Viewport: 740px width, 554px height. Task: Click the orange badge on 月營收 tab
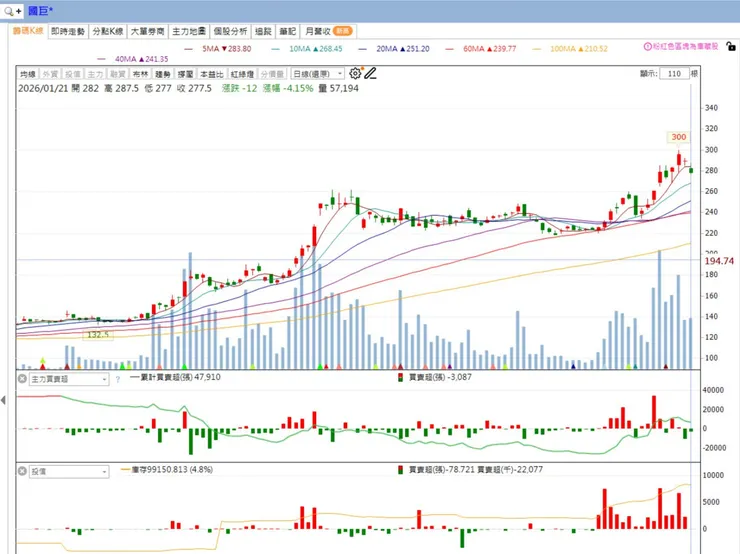point(342,31)
